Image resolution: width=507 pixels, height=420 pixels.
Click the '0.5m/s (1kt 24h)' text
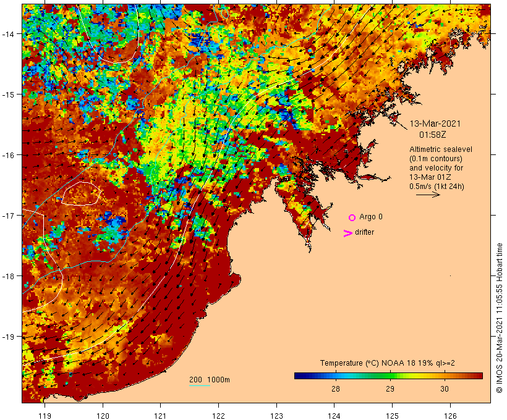[437, 187]
